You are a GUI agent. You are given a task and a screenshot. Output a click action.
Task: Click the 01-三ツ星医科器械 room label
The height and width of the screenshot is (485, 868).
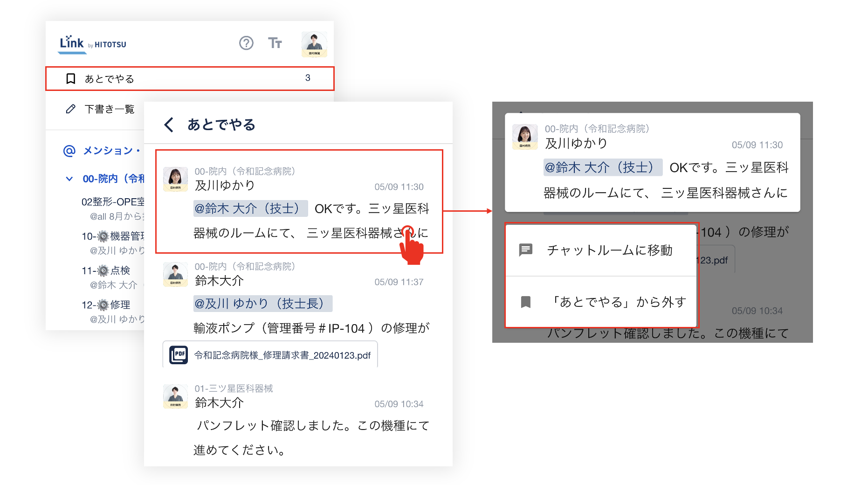click(234, 388)
